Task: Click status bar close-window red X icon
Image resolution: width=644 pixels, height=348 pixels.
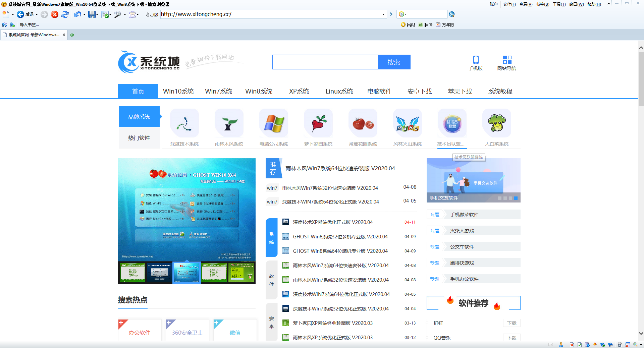Action: pos(628,345)
